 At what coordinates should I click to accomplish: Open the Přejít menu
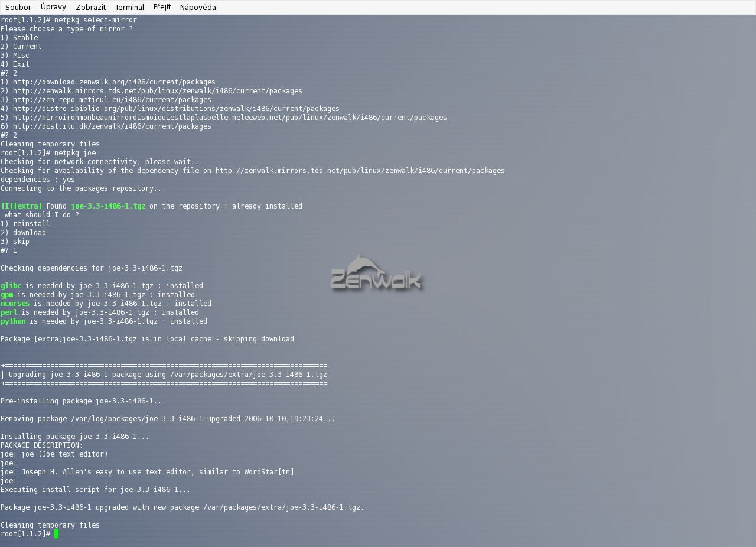[x=162, y=7]
